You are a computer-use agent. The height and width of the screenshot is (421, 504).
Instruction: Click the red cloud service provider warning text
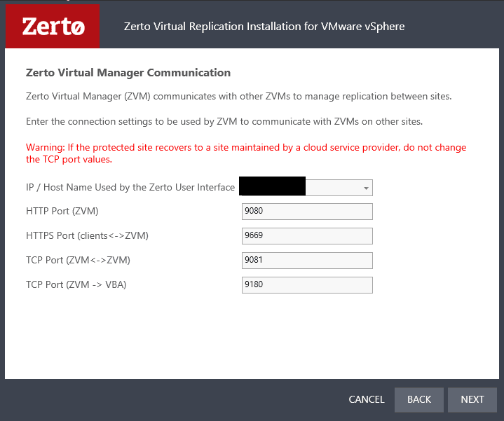point(246,153)
